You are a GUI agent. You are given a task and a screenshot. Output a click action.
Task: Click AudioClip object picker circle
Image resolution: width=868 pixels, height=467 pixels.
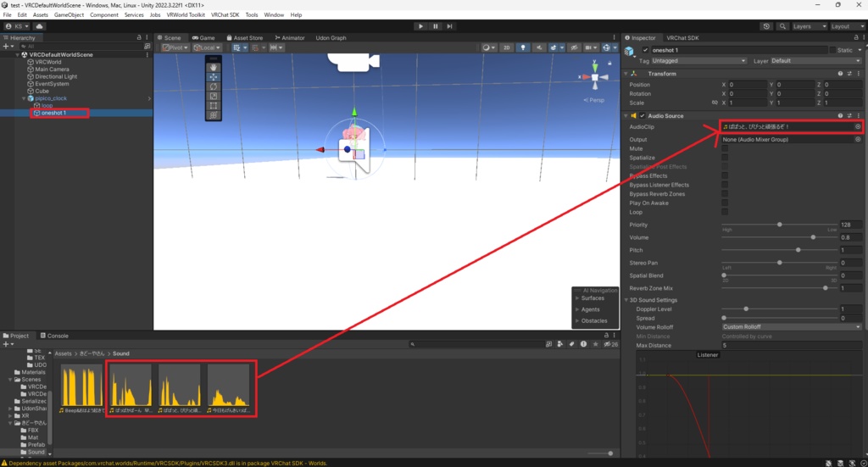(x=858, y=127)
